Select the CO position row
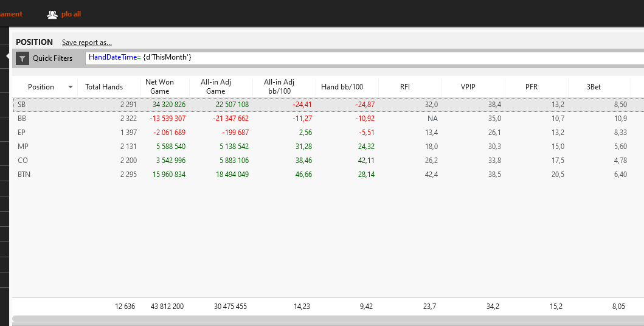The image size is (644, 326). [x=328, y=161]
